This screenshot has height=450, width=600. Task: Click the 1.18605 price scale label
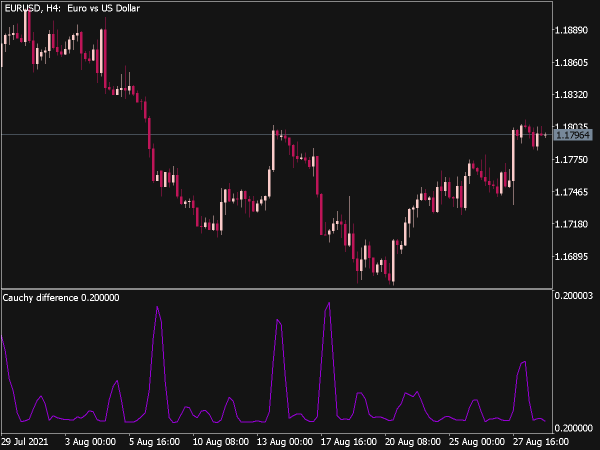point(571,63)
